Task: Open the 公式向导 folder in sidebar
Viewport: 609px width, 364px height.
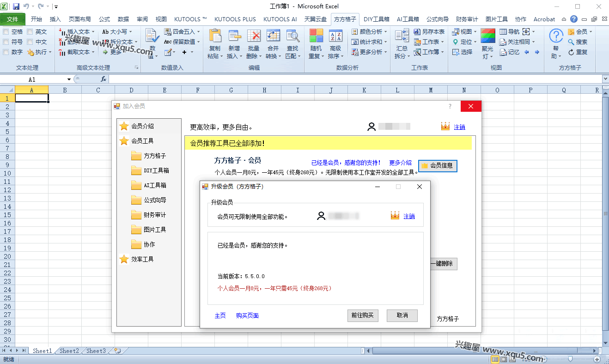Action: click(149, 200)
